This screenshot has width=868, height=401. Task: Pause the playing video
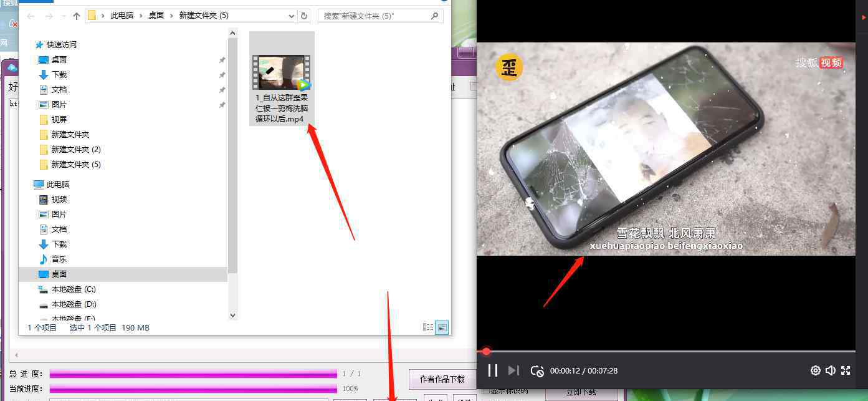(492, 370)
